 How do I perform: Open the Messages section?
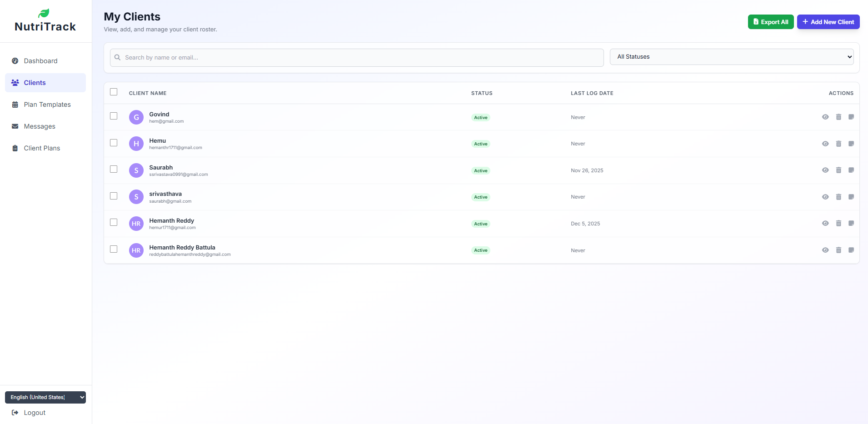(40, 126)
